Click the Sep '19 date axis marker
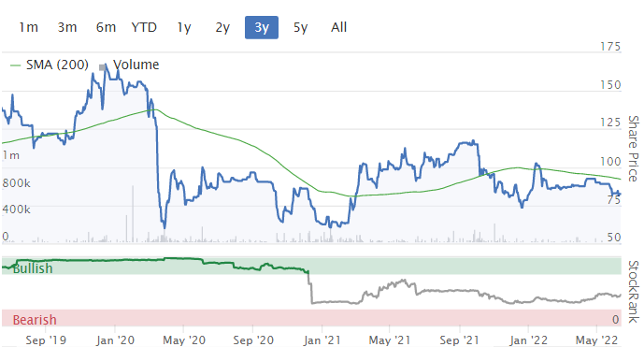 pos(46,340)
